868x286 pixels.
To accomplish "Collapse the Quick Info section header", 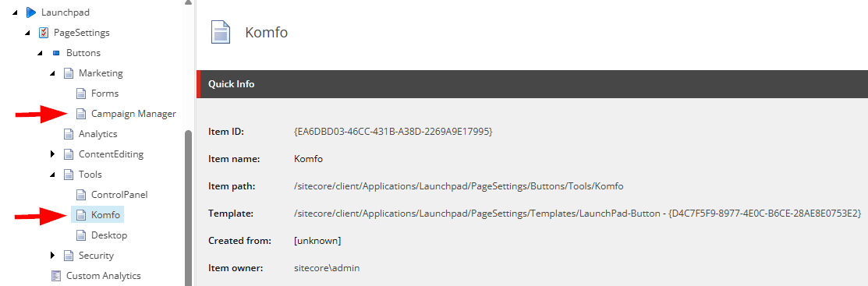I will tap(532, 84).
